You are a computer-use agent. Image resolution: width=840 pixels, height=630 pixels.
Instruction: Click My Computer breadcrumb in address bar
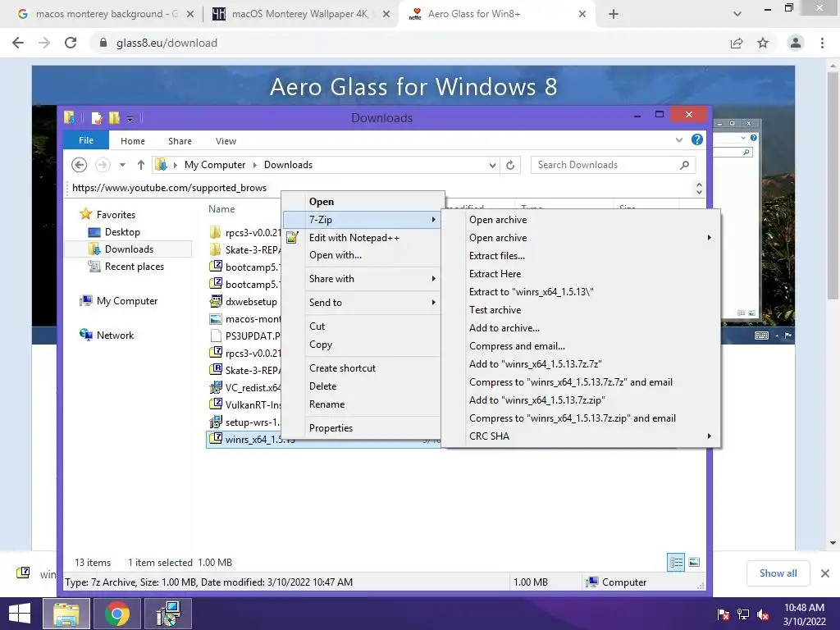(x=215, y=165)
